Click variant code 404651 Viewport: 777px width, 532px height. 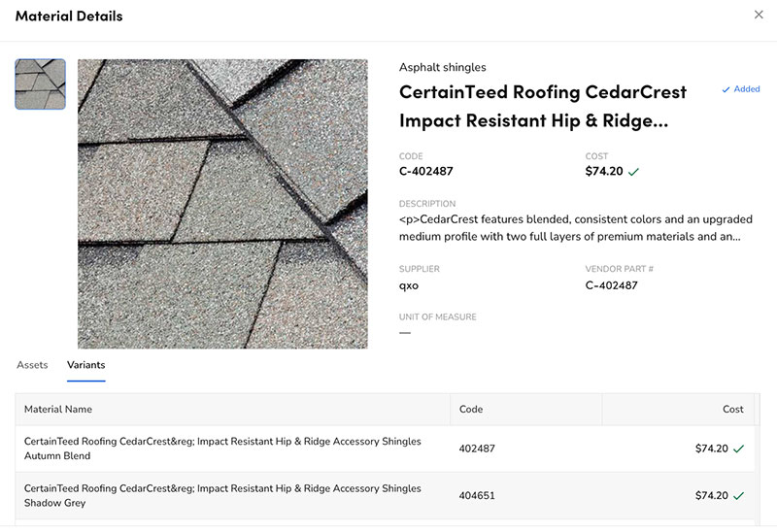(477, 496)
